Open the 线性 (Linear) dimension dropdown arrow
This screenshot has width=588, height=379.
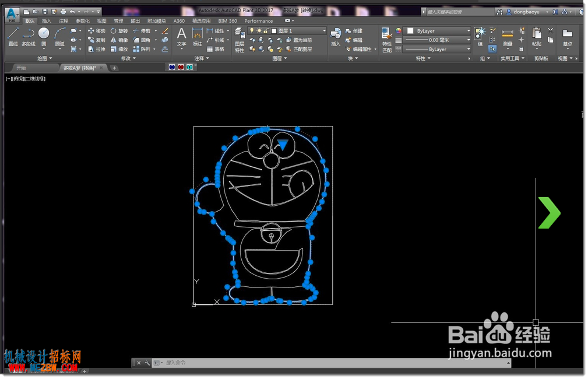[x=228, y=31]
